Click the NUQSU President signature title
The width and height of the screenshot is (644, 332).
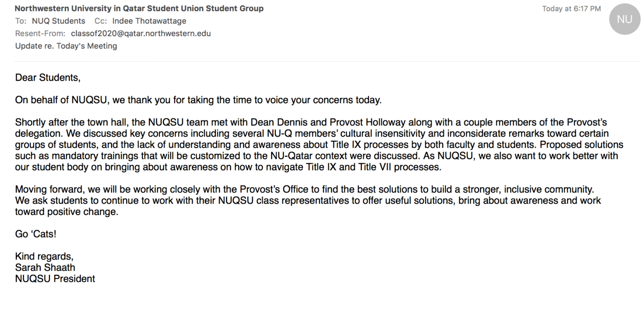click(55, 279)
